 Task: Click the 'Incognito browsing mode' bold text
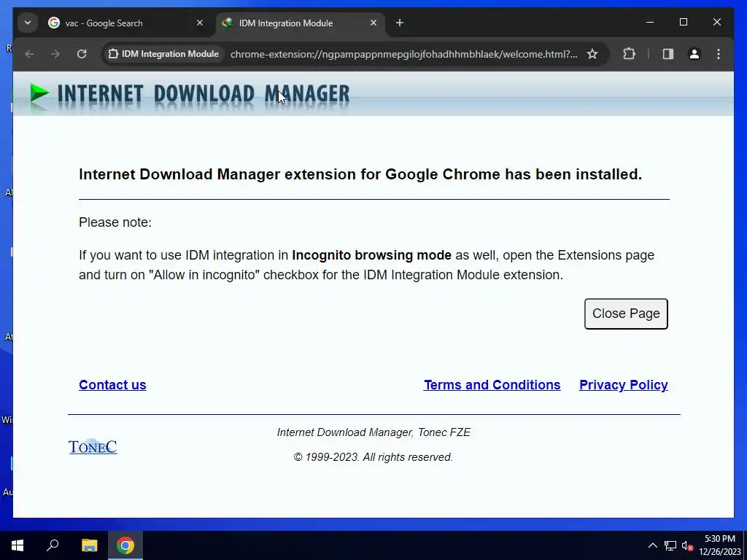click(371, 255)
